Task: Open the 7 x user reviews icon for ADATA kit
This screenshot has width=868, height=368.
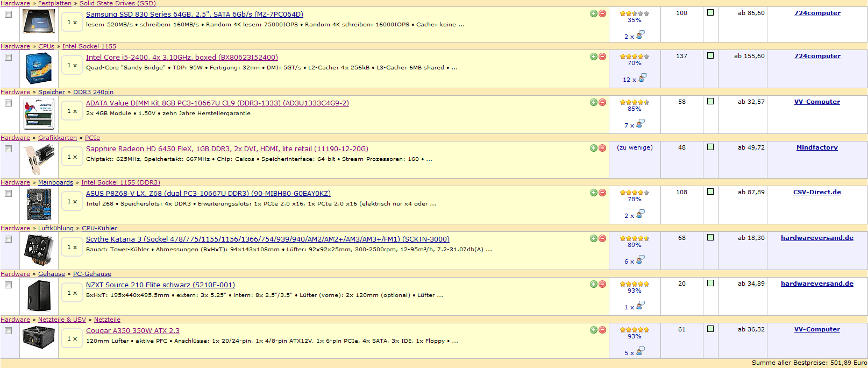Action: point(641,124)
